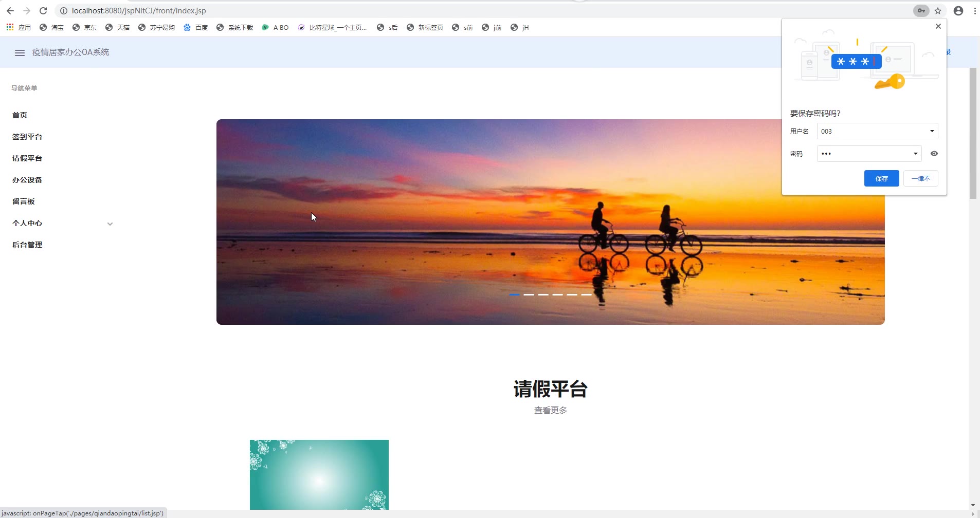The height and width of the screenshot is (518, 980).
Task: Bookmark this page with star icon
Action: coord(938,11)
